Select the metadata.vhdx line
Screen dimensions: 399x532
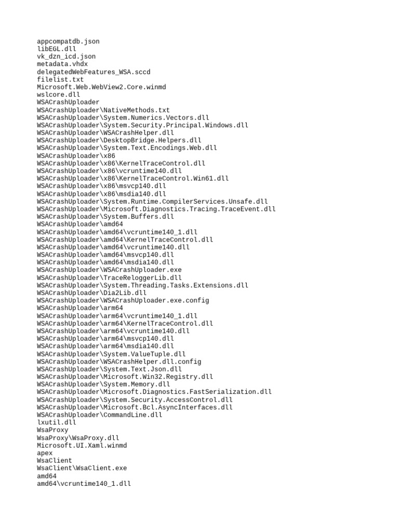[x=62, y=64]
